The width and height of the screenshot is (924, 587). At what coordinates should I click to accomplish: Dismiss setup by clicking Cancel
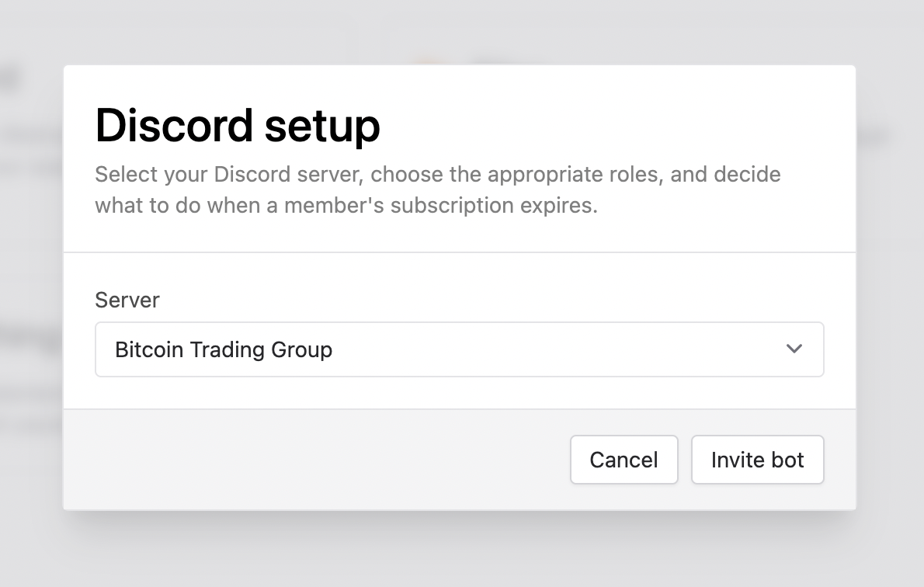coord(624,460)
